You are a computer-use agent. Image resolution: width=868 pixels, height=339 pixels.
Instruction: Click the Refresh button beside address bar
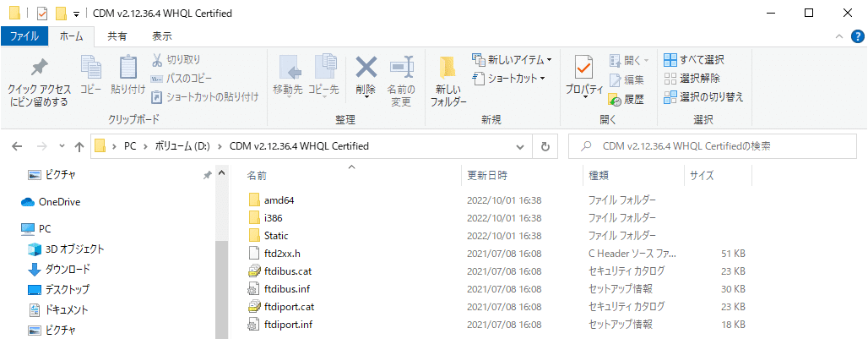545,147
